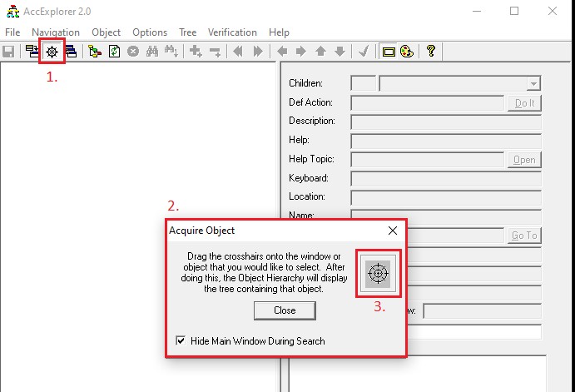This screenshot has height=392, width=575.
Task: Click the Open button beside Help Topic
Action: [x=524, y=160]
